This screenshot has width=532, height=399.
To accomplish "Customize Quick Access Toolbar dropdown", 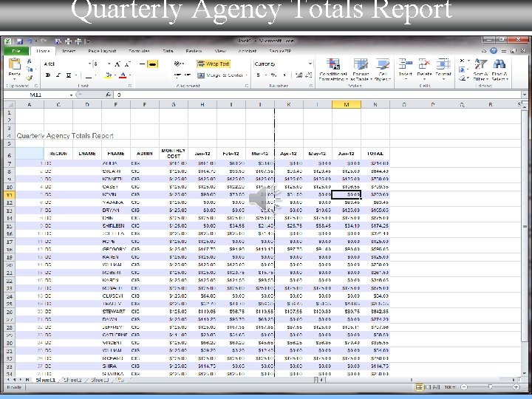I will click(88, 41).
